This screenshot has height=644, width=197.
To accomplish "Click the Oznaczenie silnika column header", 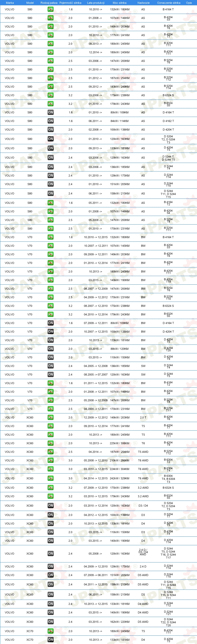I will pyautogui.click(x=169, y=3).
